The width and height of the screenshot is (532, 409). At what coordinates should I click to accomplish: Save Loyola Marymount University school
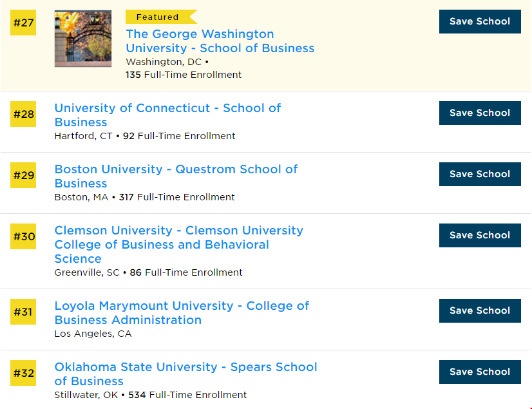point(480,310)
